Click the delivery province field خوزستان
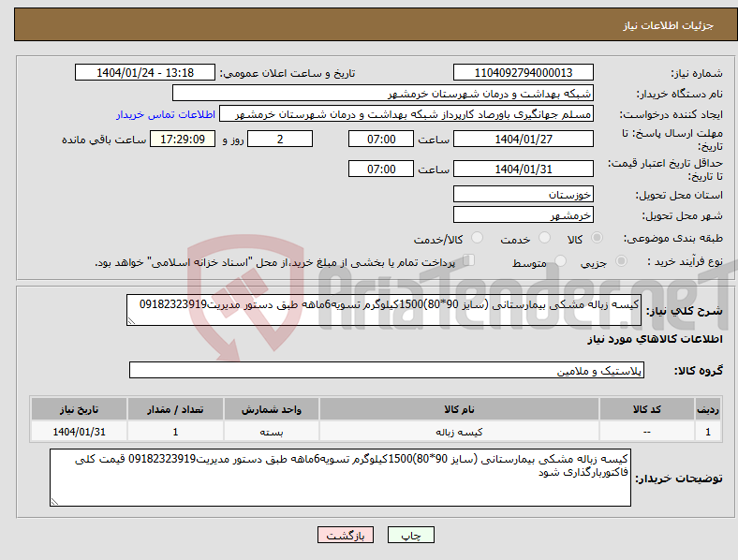The width and height of the screenshot is (738, 560). tap(524, 194)
